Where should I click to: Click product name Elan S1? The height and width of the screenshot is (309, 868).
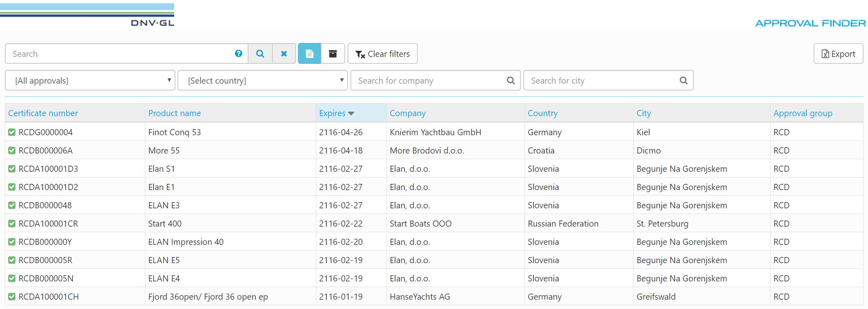click(162, 169)
